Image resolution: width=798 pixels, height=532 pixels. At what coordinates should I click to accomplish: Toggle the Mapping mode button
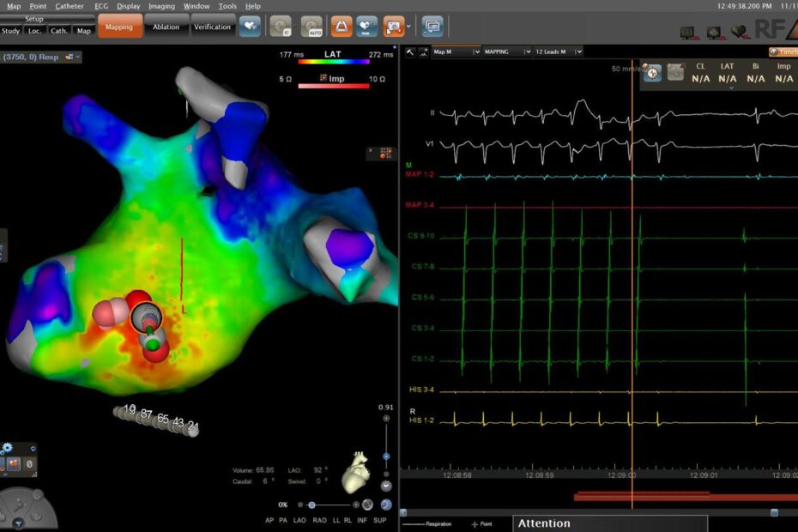(x=119, y=27)
